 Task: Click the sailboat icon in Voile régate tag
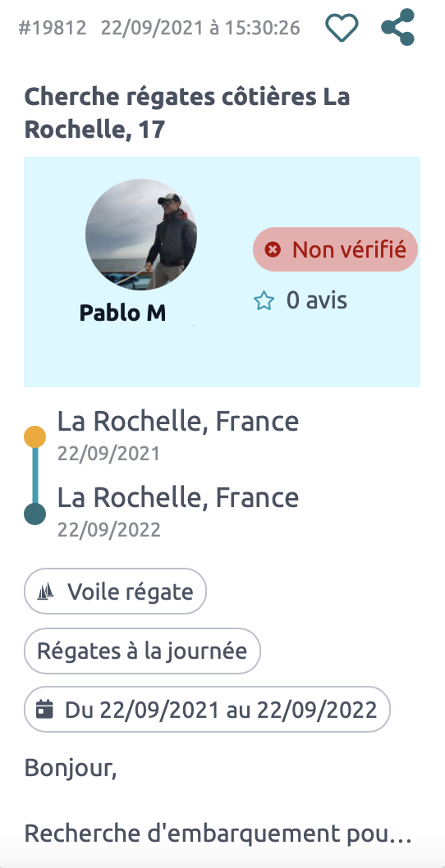tap(45, 592)
